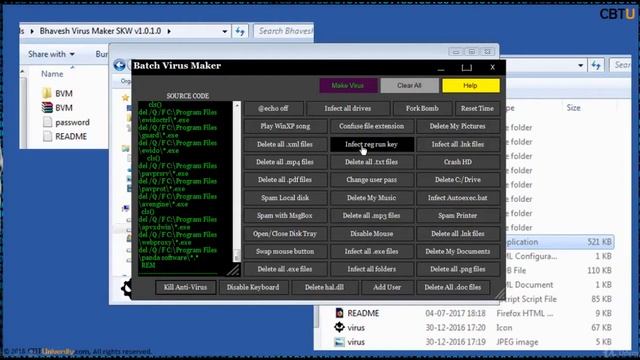Viewport: 640px width, 360px height.
Task: Click the Kill Anti-Virus button
Action: [x=185, y=287]
